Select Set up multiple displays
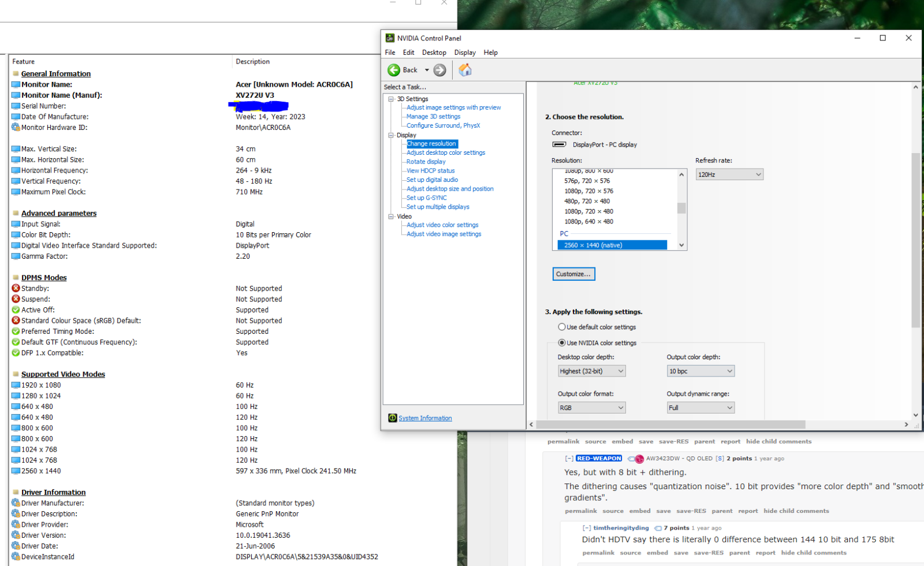 coord(438,207)
